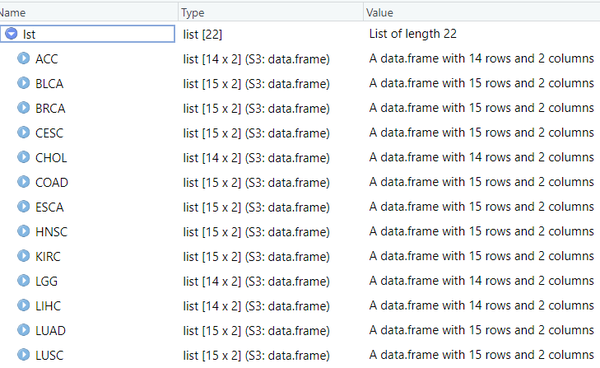Expand the CHOL entry arrow
600x368 pixels.
coord(23,157)
